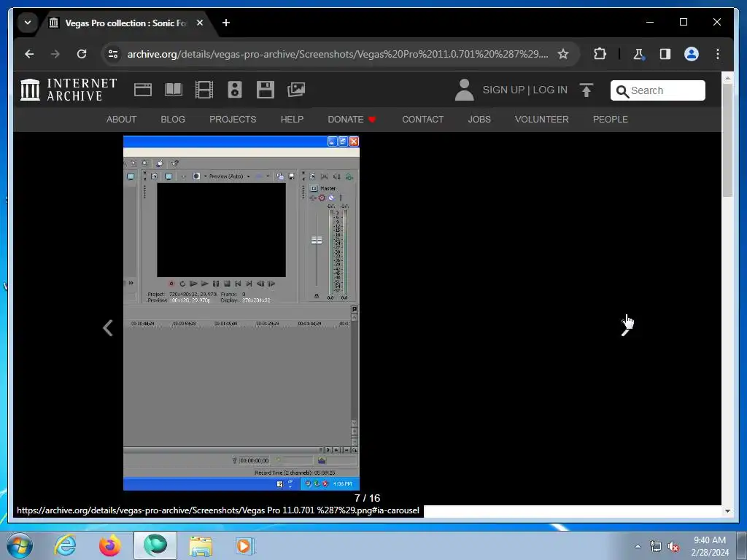Open the Images media icon

[x=296, y=90]
